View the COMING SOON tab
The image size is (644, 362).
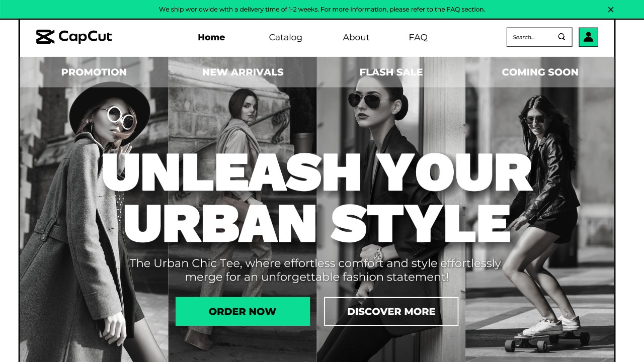click(540, 72)
